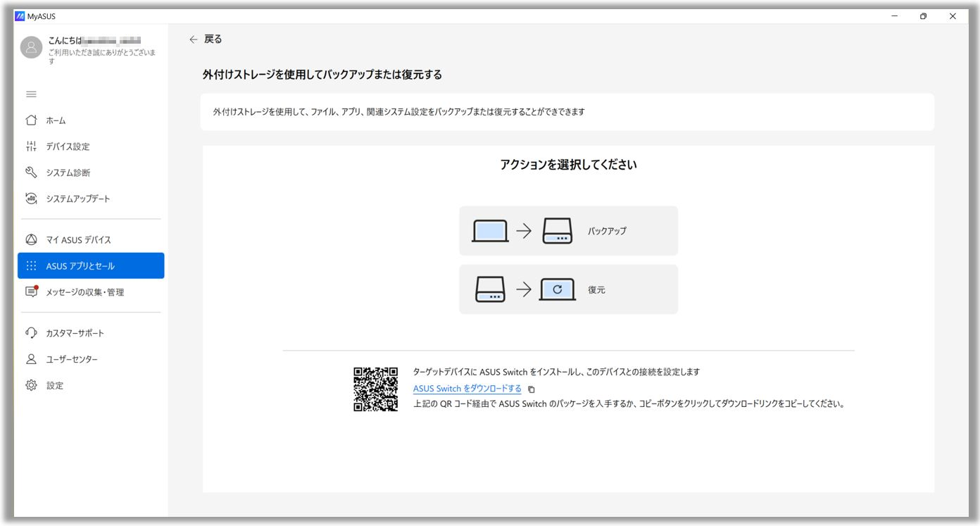The width and height of the screenshot is (980, 526).
Task: Open デバイス設定 in the sidebar
Action: pyautogui.click(x=91, y=146)
